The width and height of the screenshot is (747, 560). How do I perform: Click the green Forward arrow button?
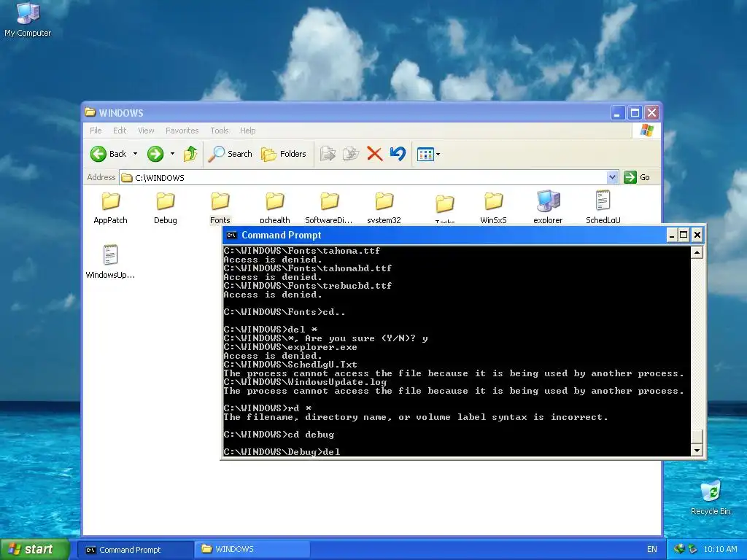pos(155,154)
